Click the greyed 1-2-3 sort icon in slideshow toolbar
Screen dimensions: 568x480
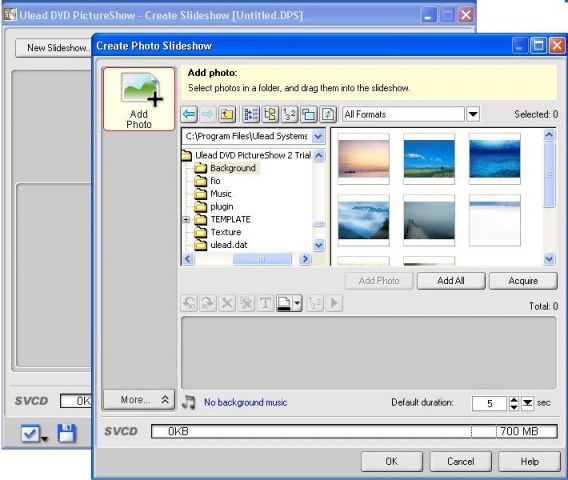click(x=315, y=303)
